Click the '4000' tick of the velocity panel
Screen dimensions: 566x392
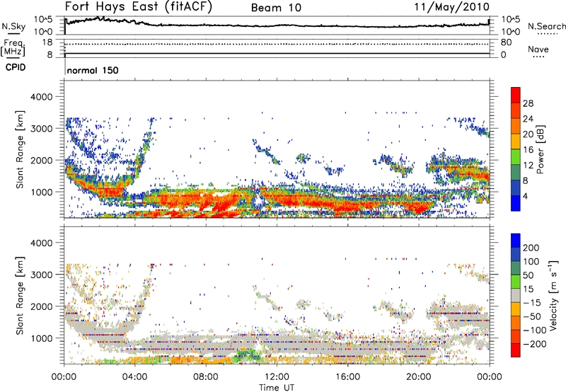(42, 243)
